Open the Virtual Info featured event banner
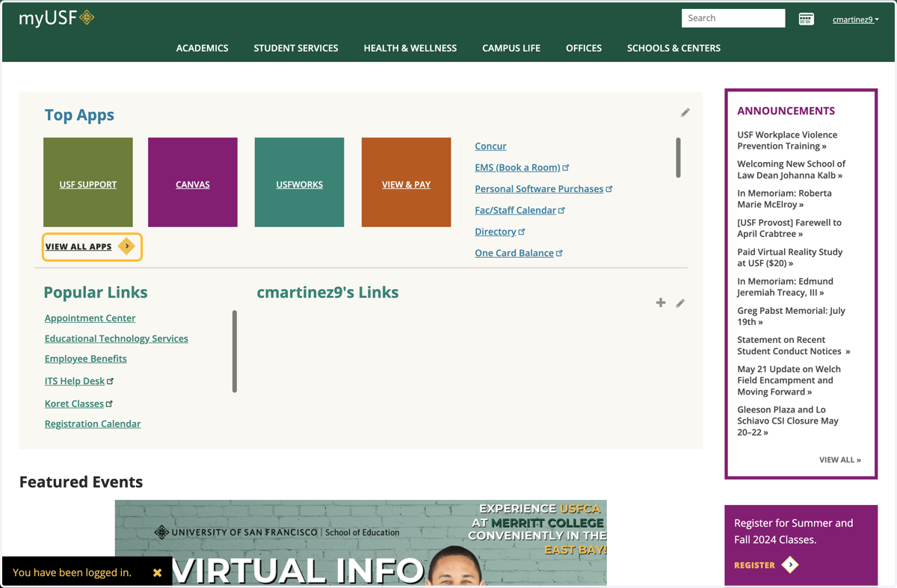897x588 pixels. (x=361, y=542)
